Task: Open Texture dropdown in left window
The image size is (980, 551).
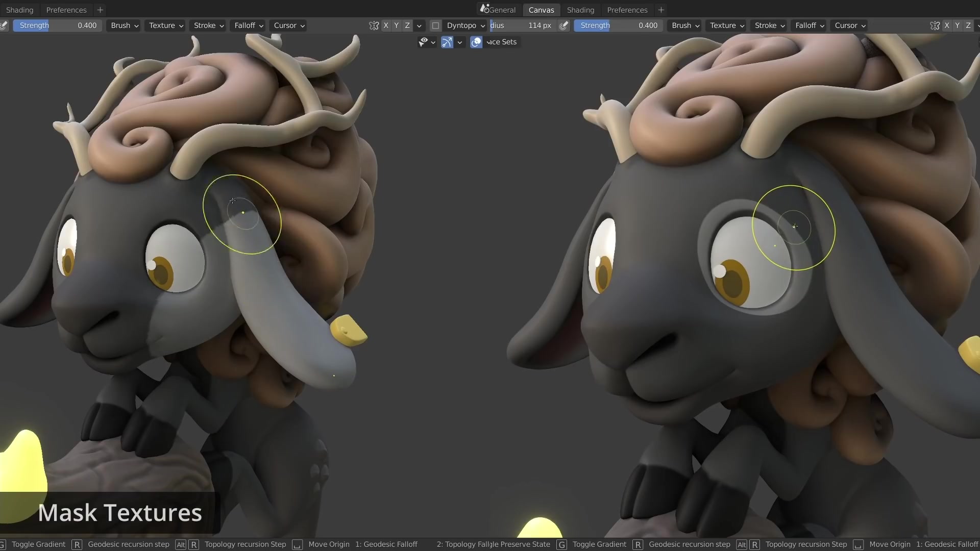Action: point(166,26)
